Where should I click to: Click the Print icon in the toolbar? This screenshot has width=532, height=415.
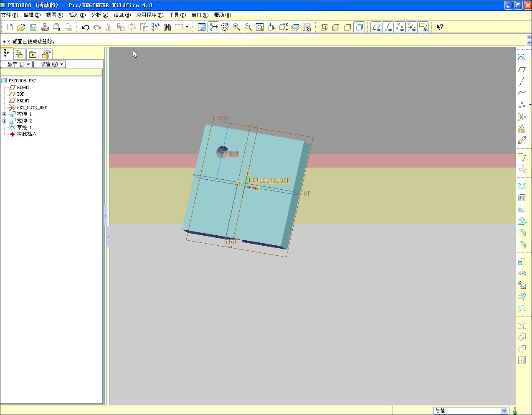point(45,27)
